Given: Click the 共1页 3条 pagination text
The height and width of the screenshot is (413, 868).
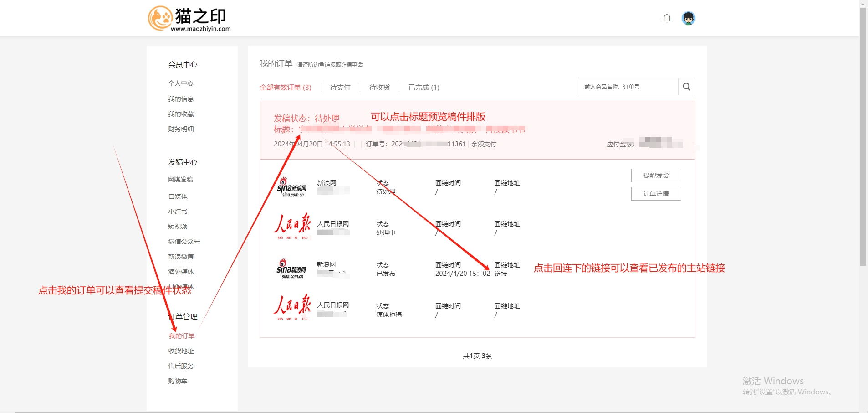Looking at the screenshot, I should (477, 356).
